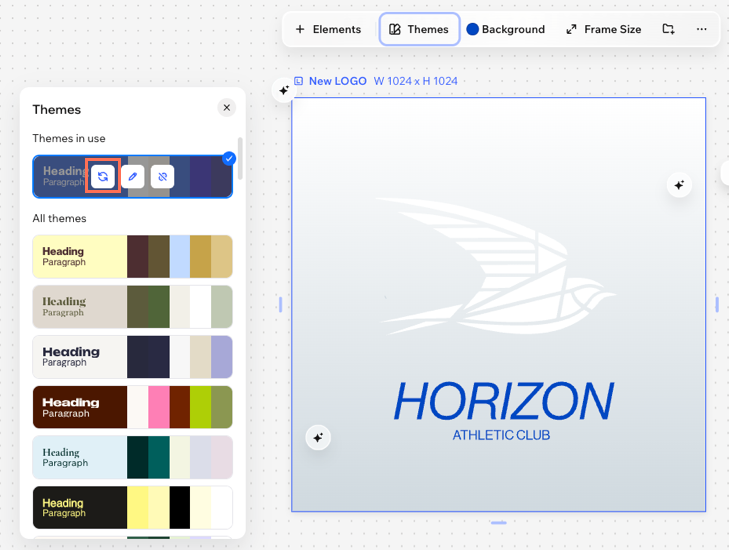Viewport: 729px width, 550px height.
Task: Click the blue circle Background color indicator
Action: tap(472, 29)
